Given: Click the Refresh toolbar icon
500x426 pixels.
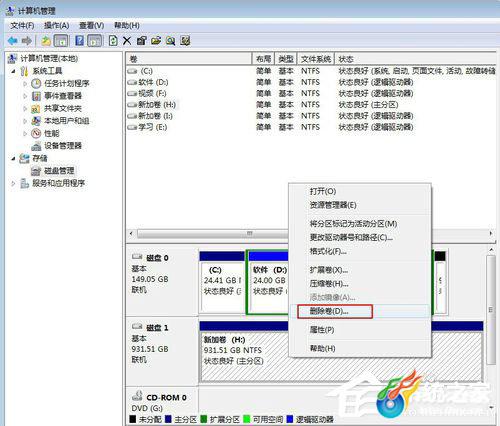Looking at the screenshot, I should tap(113, 41).
